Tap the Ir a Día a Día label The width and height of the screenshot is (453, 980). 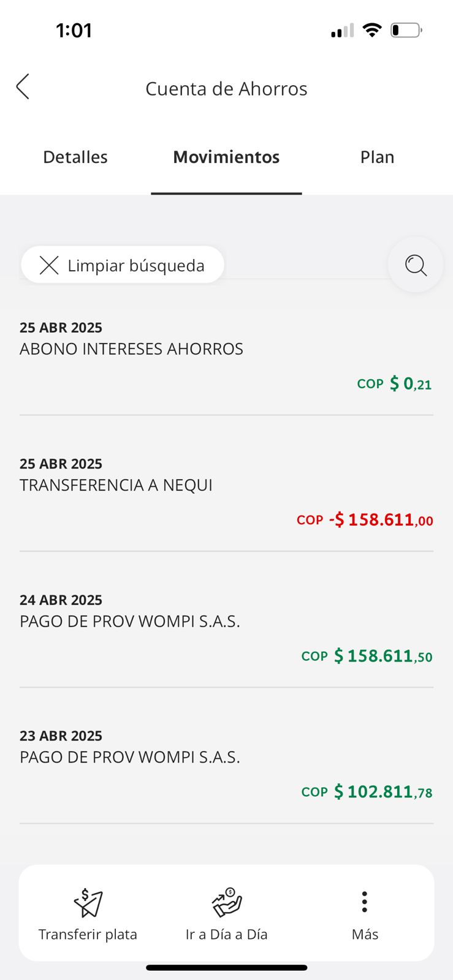pyautogui.click(x=227, y=934)
